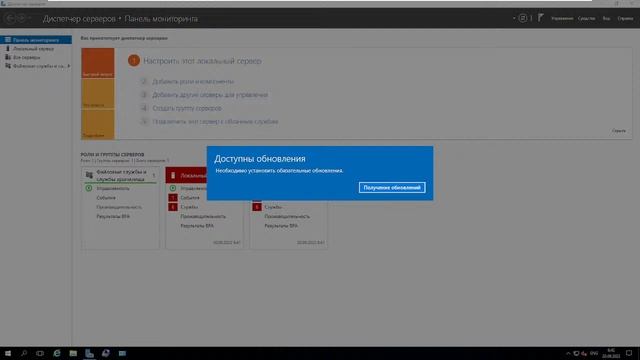Click Результаты BPA in third server tile
The image size is (640, 360).
pos(281,226)
